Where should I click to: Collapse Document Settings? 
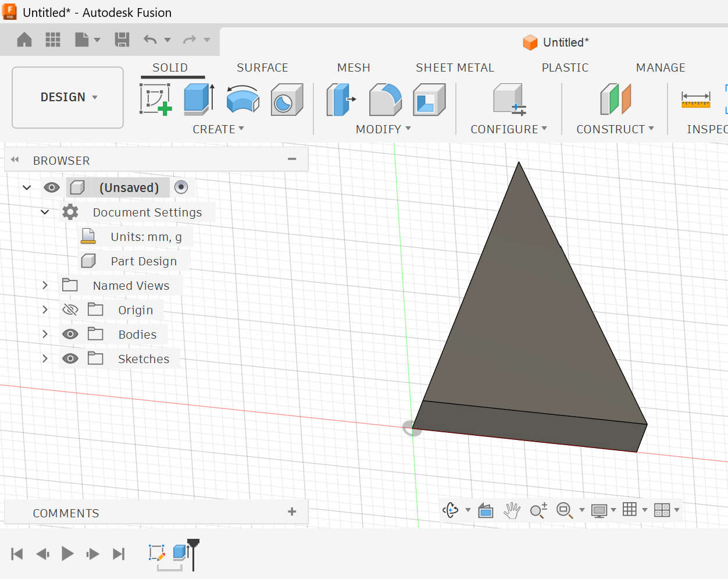(45, 212)
